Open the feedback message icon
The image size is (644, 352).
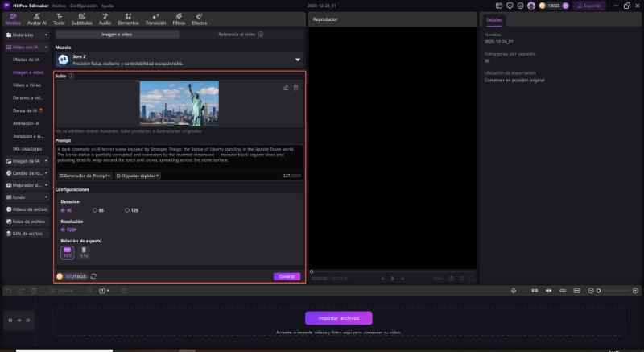(510, 6)
